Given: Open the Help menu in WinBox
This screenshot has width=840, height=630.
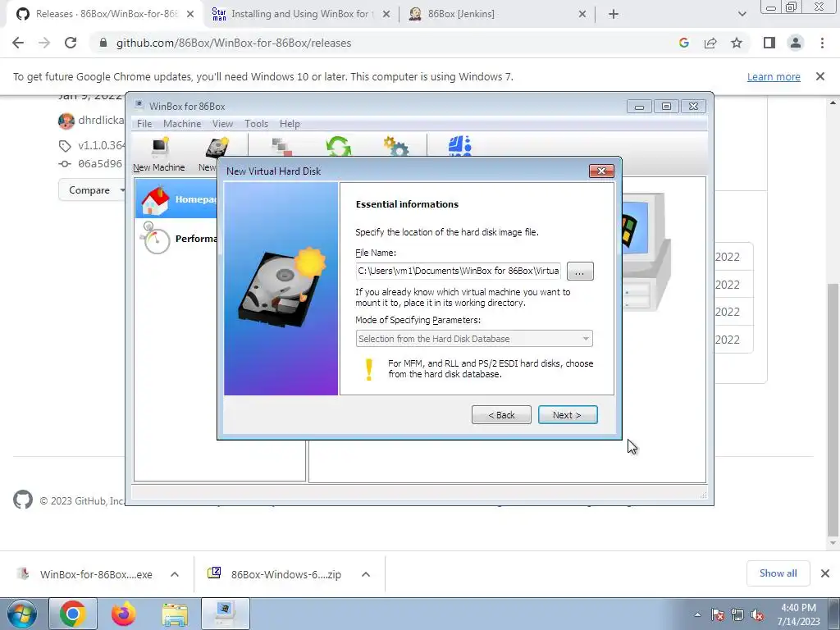Looking at the screenshot, I should (x=290, y=124).
